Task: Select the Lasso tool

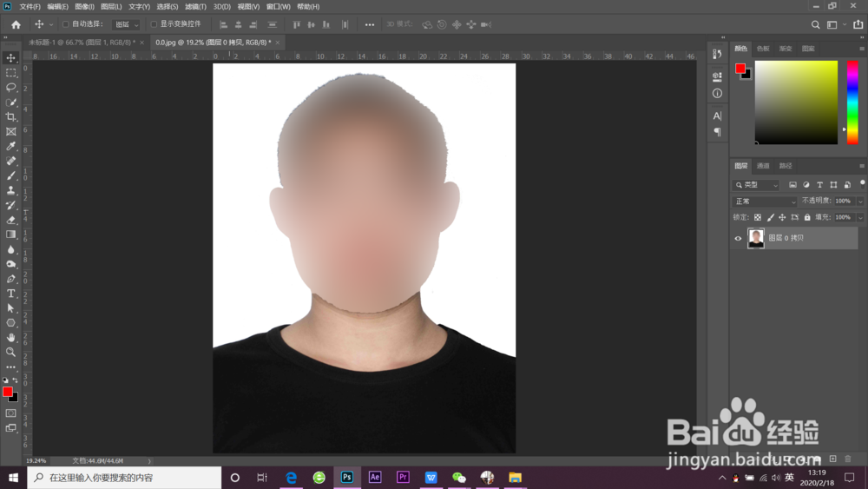Action: pos(10,88)
